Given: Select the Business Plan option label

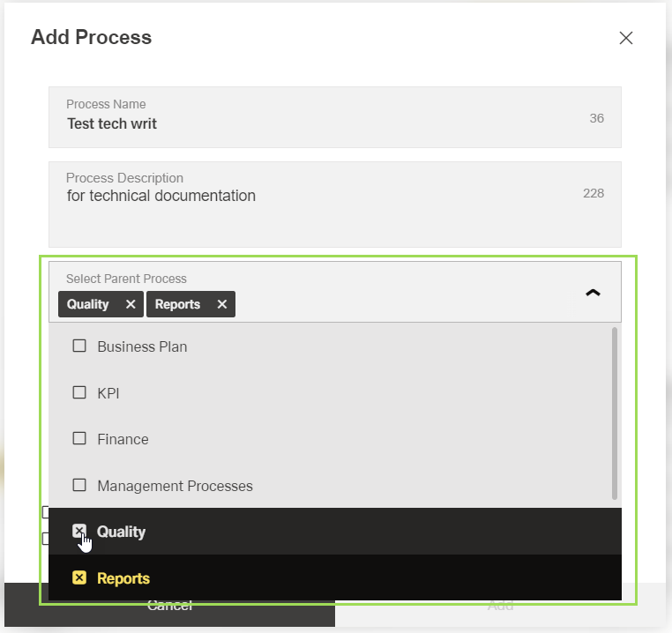Looking at the screenshot, I should tap(142, 346).
